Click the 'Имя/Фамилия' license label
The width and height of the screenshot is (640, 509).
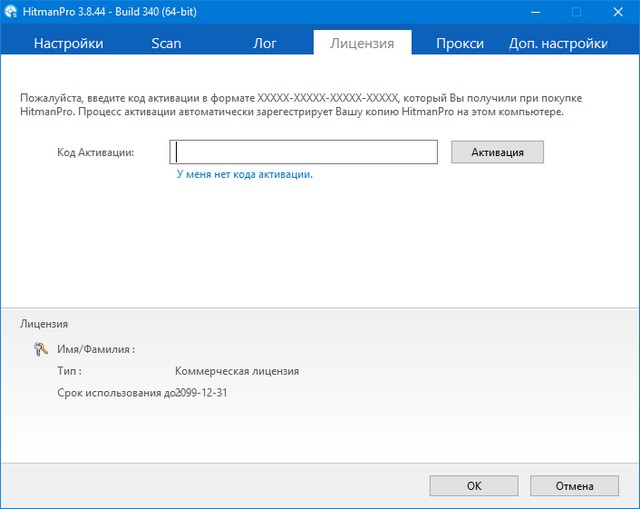click(x=96, y=350)
